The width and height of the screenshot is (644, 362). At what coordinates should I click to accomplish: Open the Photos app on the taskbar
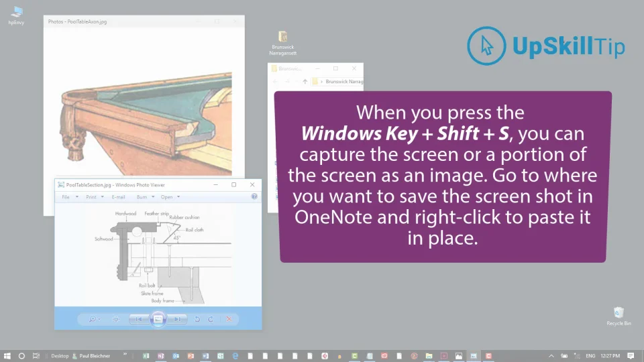tap(459, 356)
